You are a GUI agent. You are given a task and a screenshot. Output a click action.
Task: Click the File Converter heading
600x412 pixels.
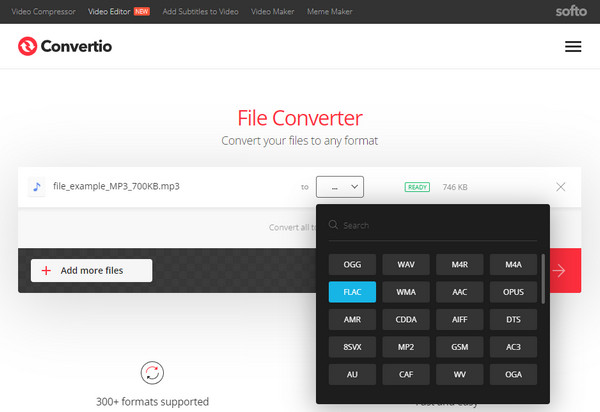click(x=300, y=118)
